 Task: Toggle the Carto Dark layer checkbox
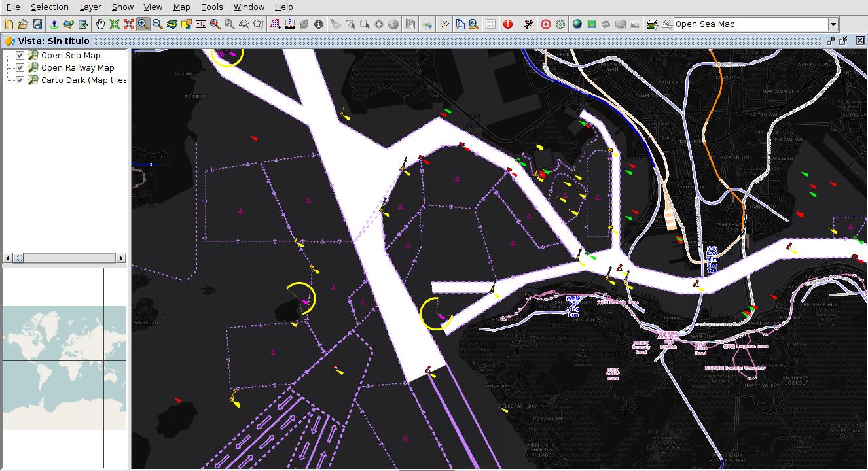tap(20, 80)
